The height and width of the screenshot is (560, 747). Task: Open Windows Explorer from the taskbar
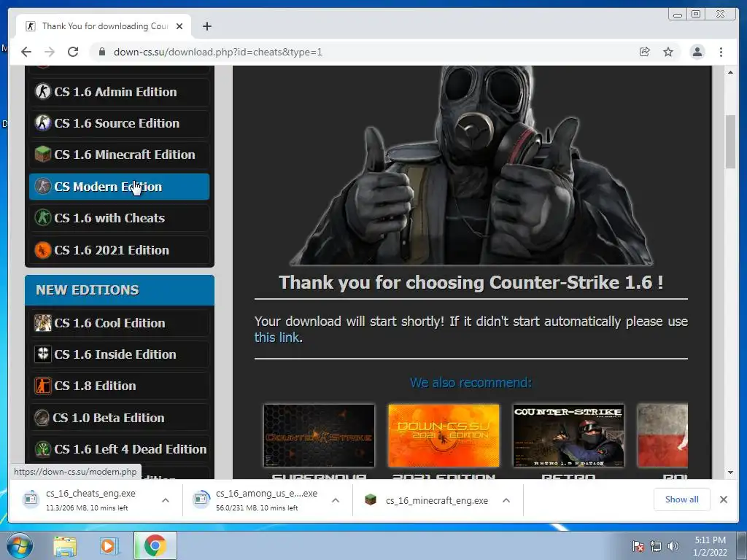pos(65,546)
